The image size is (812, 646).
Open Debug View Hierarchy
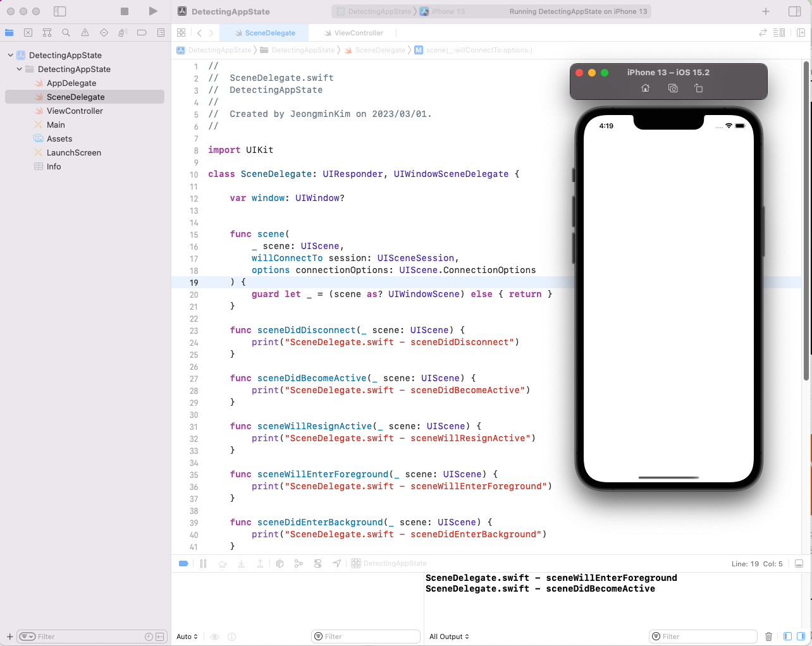pyautogui.click(x=280, y=563)
